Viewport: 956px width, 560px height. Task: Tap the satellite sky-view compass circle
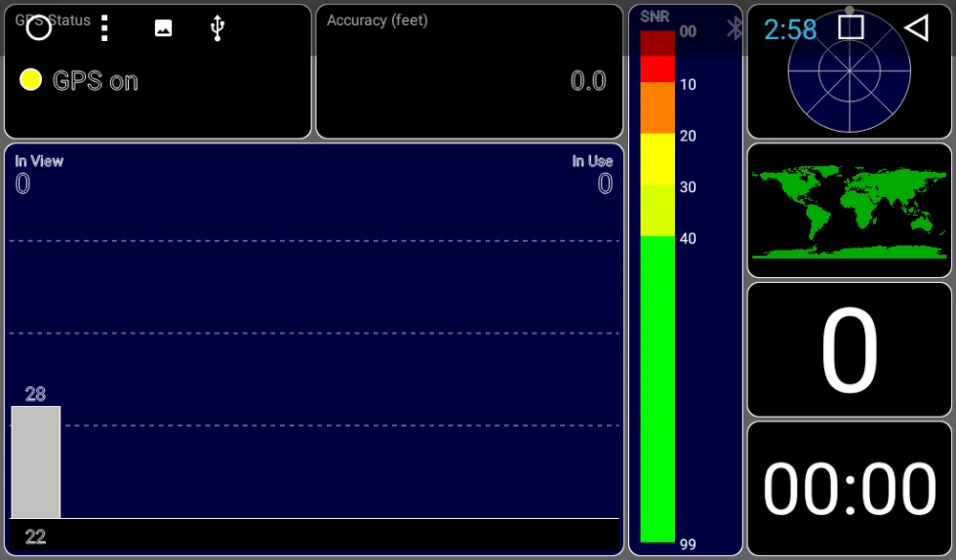(x=849, y=71)
